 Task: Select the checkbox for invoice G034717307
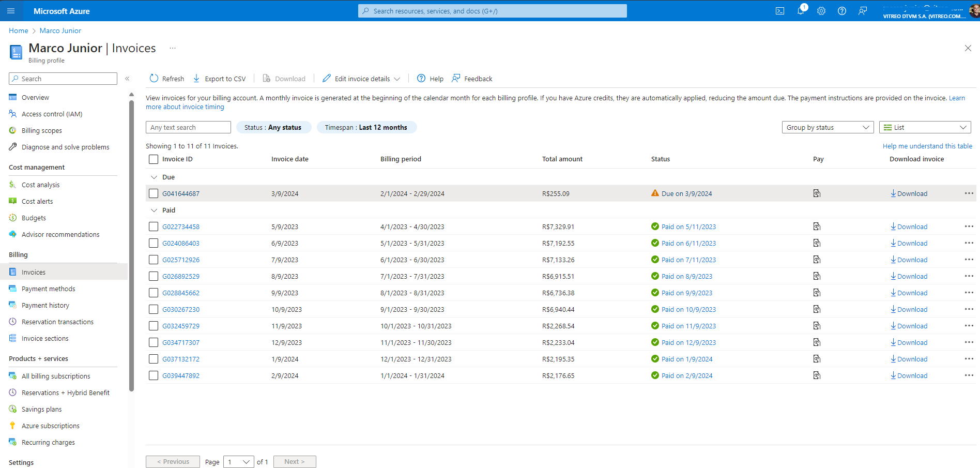click(154, 342)
